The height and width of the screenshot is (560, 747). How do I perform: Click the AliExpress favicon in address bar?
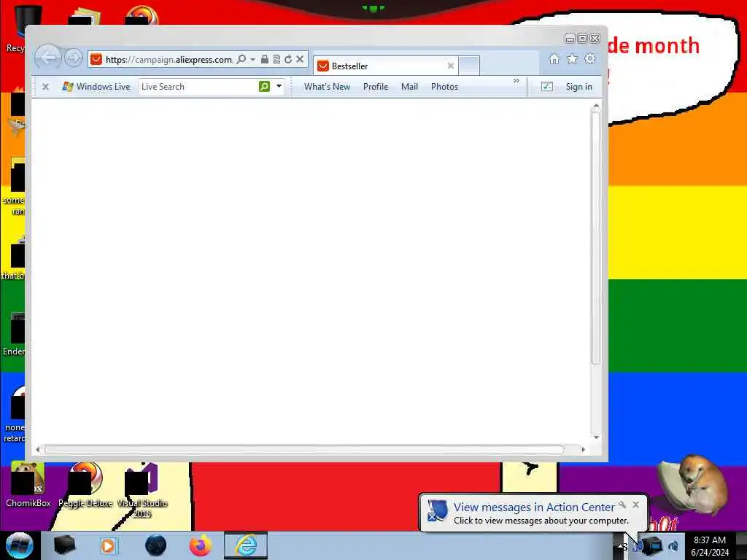[96, 59]
